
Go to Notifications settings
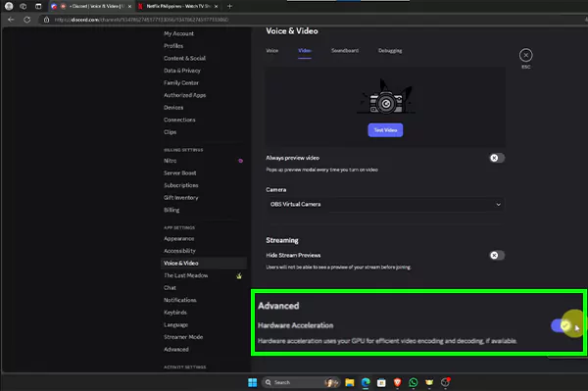point(179,300)
